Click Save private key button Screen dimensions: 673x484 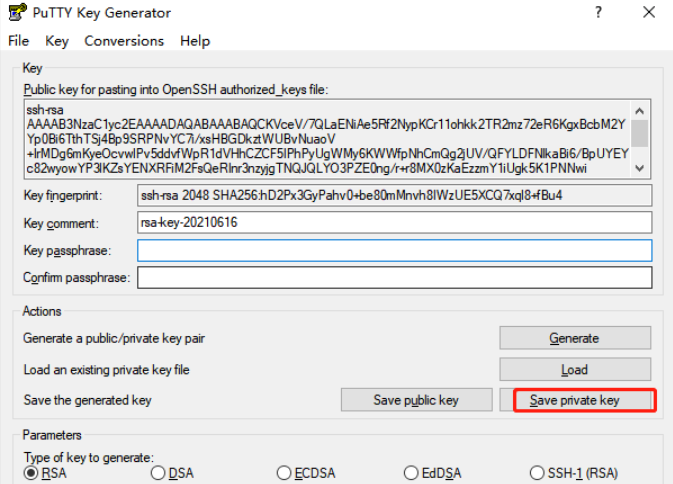coord(575,400)
